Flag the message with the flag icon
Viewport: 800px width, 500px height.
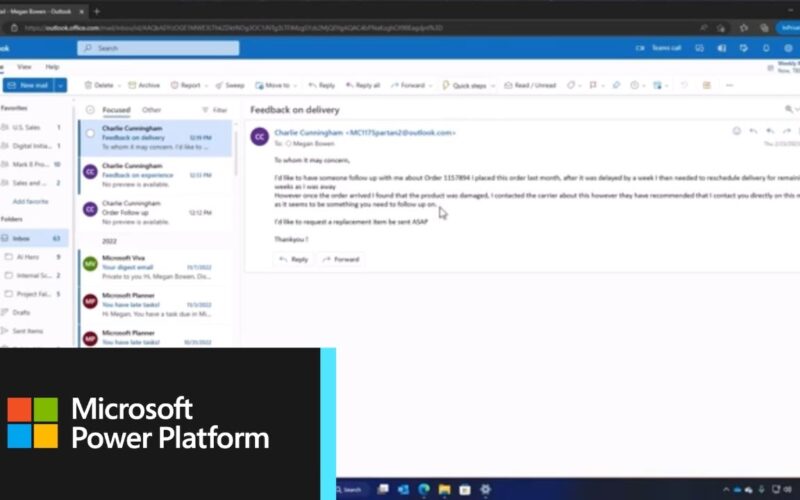[x=593, y=85]
